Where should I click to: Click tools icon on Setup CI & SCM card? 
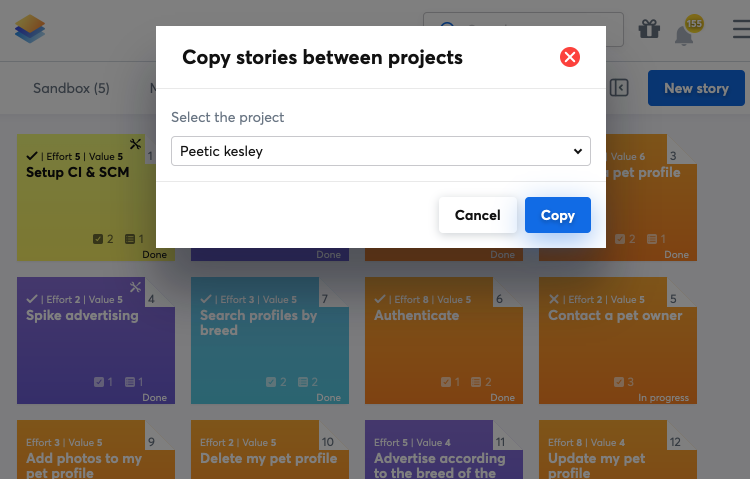[136, 145]
